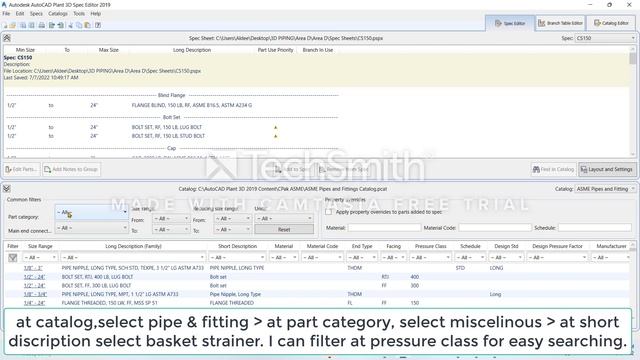Open the size range From dropdown
This screenshot has width=640, height=360.
pyautogui.click(x=171, y=218)
